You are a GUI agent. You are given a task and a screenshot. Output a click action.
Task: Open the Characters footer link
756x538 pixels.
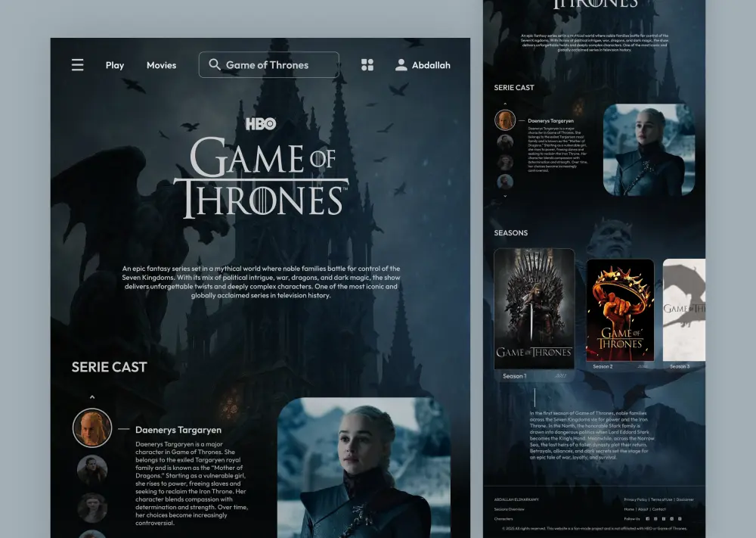click(x=503, y=518)
